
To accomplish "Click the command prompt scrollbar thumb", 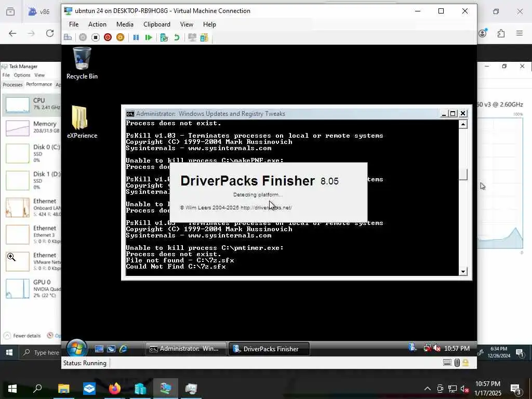I will pos(463,175).
